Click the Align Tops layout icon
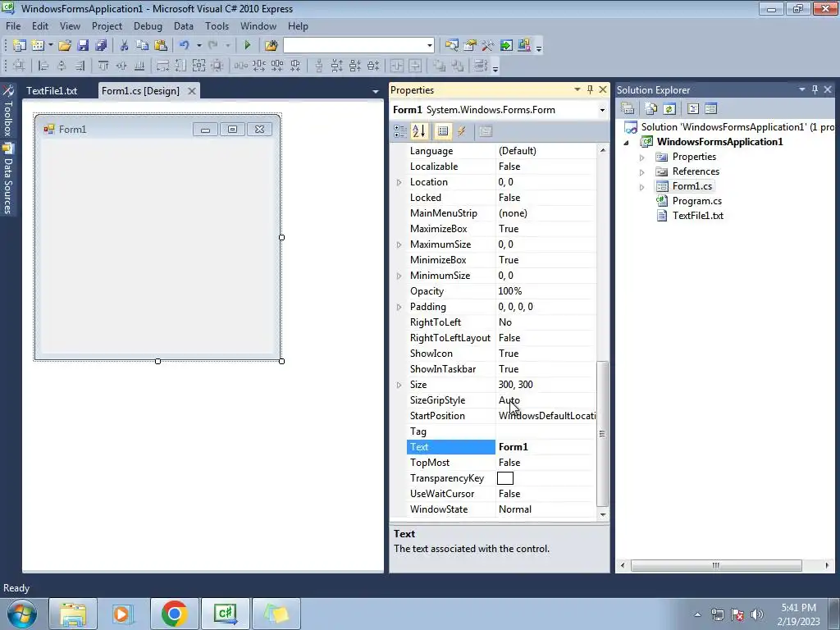 (103, 66)
